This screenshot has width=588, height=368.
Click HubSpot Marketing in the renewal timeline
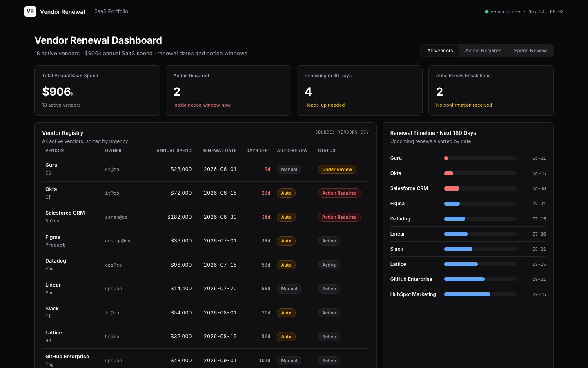point(413,294)
